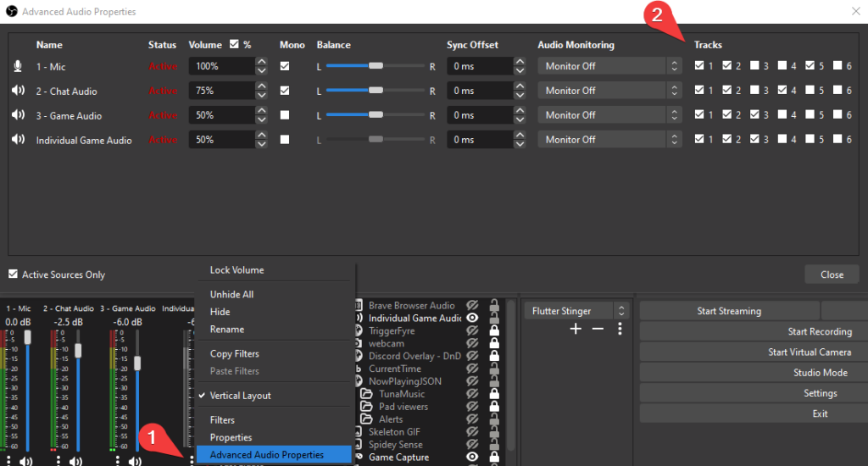Adjust 2 - Chat Audio mixer volume fader

(78, 350)
